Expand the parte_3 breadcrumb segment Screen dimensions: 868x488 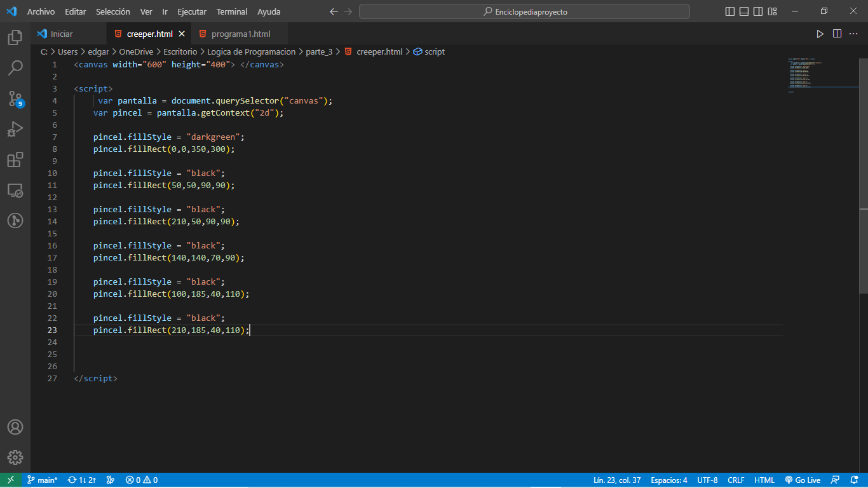(319, 52)
